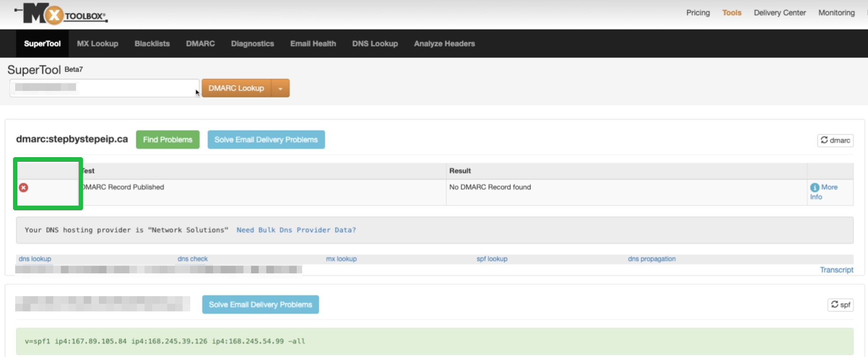The image size is (868, 357).
Task: Open the DNS Lookup tab
Action: point(375,43)
